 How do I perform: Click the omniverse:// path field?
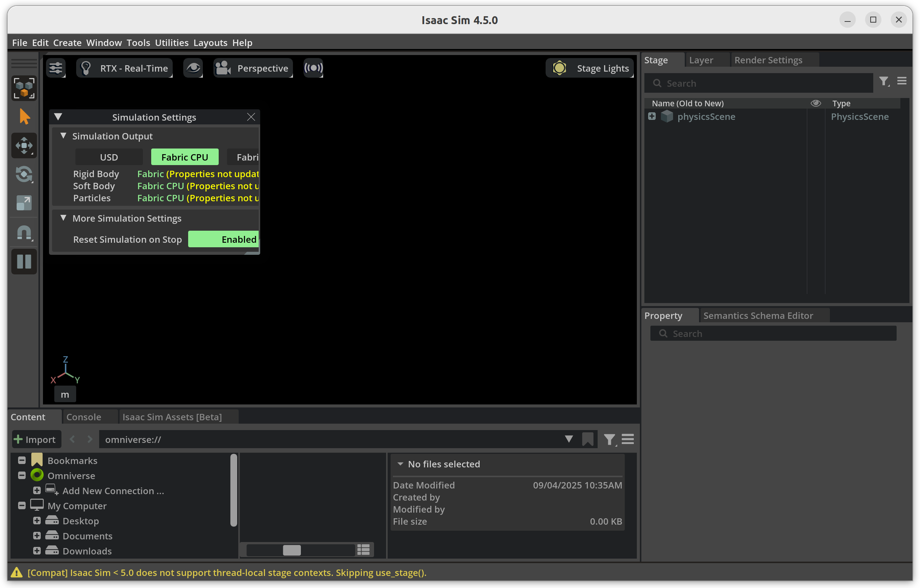point(330,439)
